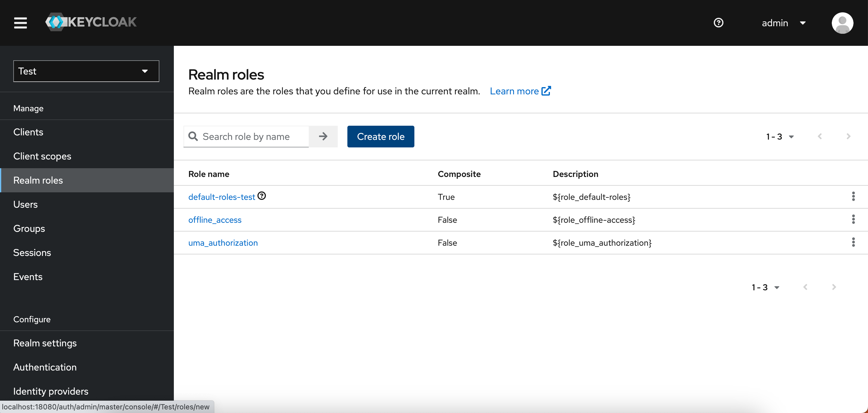Open the kebab menu for uma_authorization row
The image size is (868, 413).
coord(853,242)
